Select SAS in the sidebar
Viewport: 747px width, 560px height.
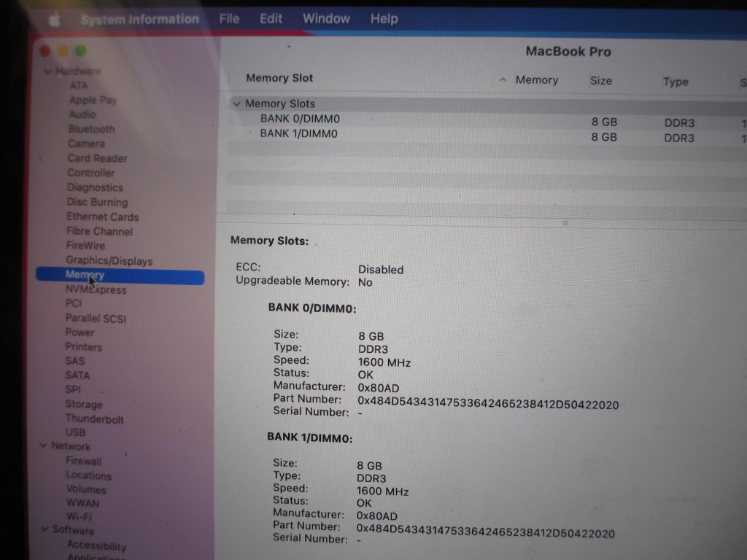point(75,361)
